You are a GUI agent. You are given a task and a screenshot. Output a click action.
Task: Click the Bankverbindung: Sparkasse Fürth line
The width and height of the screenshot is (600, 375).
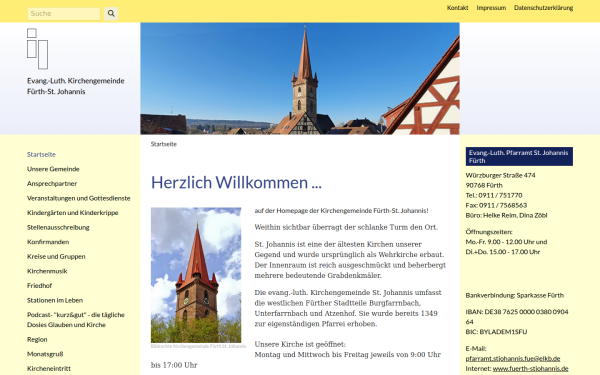(x=514, y=295)
